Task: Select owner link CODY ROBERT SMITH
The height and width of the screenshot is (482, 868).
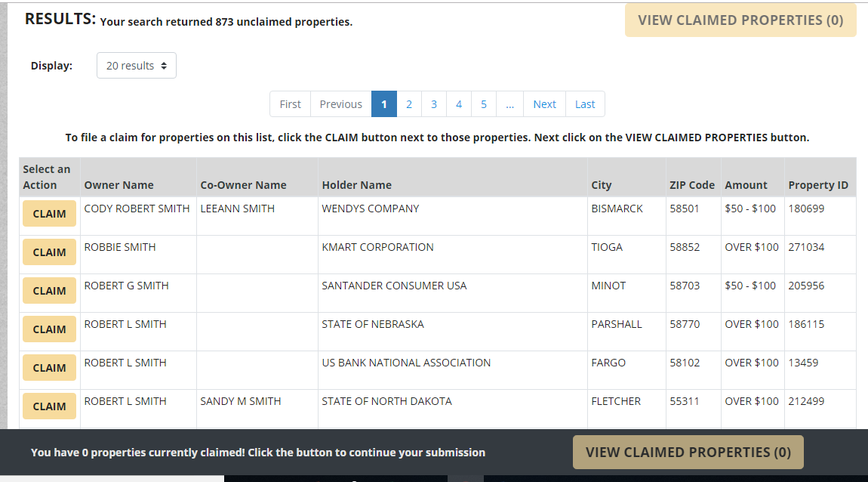Action: pos(137,208)
